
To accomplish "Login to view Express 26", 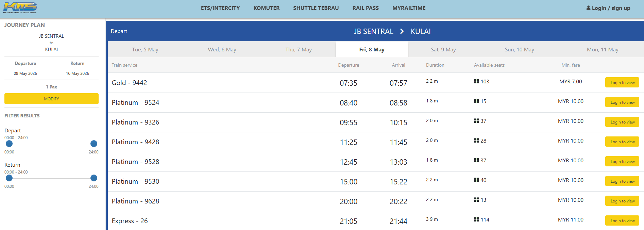I will click(622, 220).
